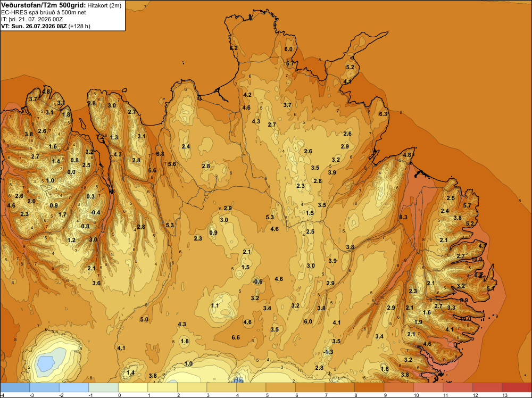Click the temperature value '-0.4' on the map
The image size is (532, 398).
(x=95, y=212)
